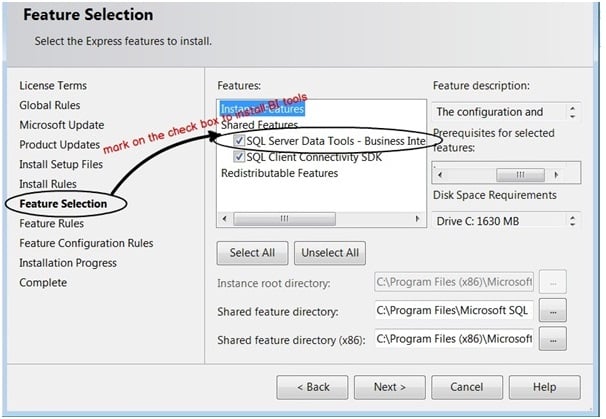Select Feature Configuration Rules step

[86, 243]
